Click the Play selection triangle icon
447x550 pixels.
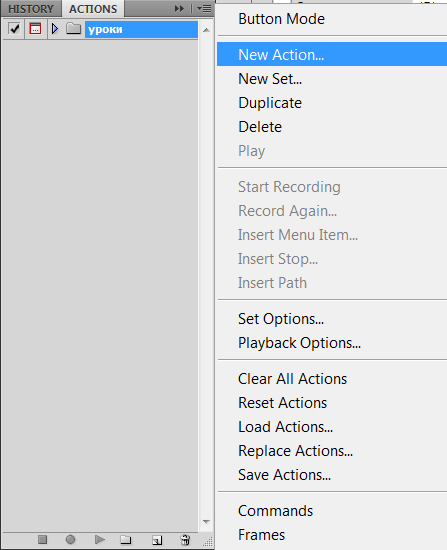(100, 539)
